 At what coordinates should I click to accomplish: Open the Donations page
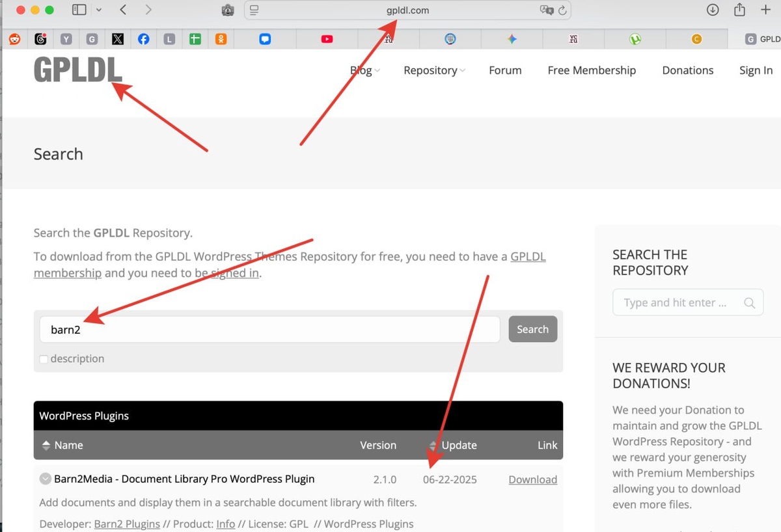[688, 70]
